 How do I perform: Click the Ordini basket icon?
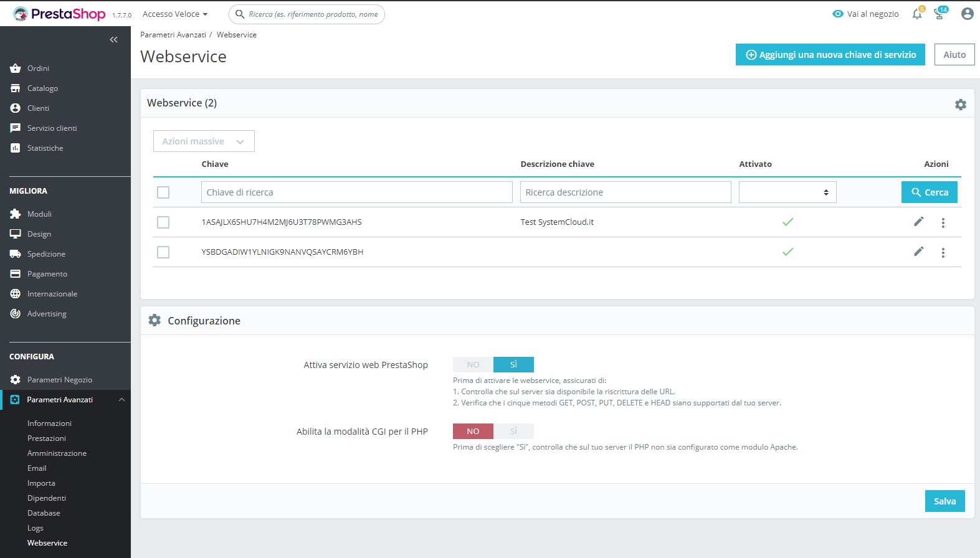[16, 69]
